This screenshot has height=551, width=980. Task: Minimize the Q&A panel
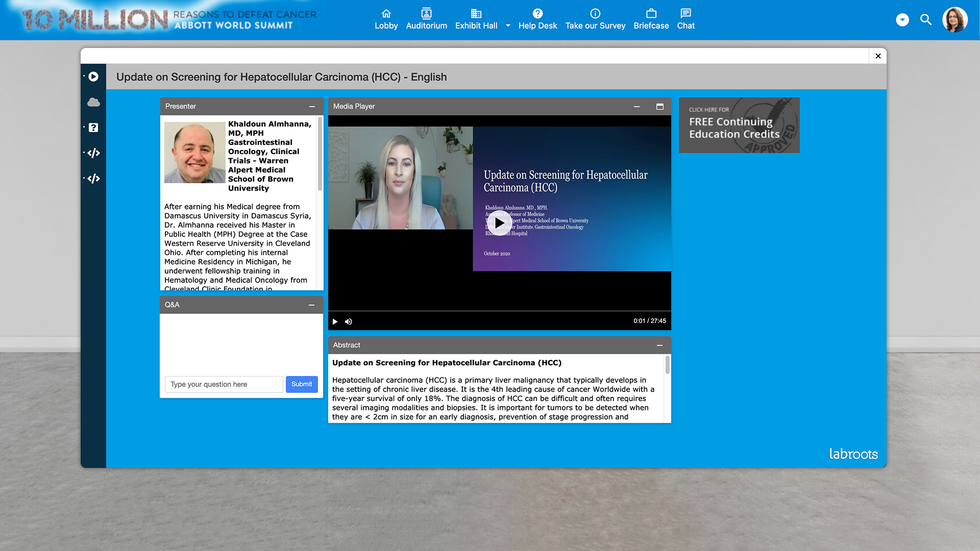(311, 305)
